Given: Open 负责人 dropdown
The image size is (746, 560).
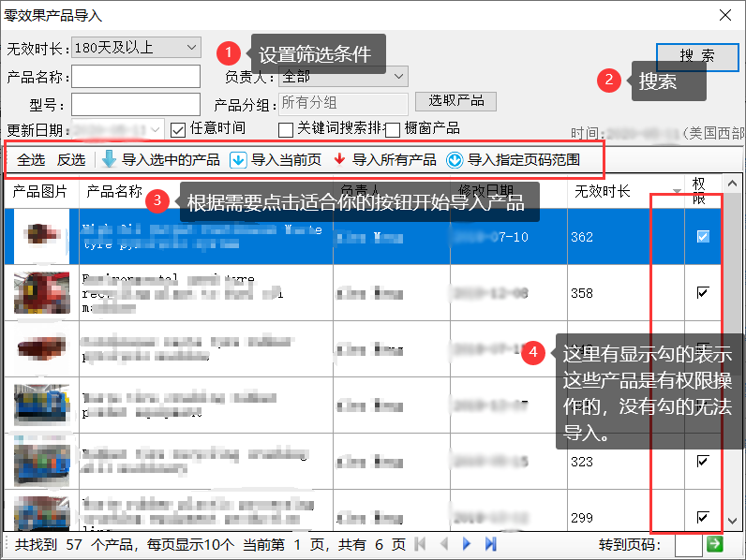Looking at the screenshot, I should [x=398, y=76].
